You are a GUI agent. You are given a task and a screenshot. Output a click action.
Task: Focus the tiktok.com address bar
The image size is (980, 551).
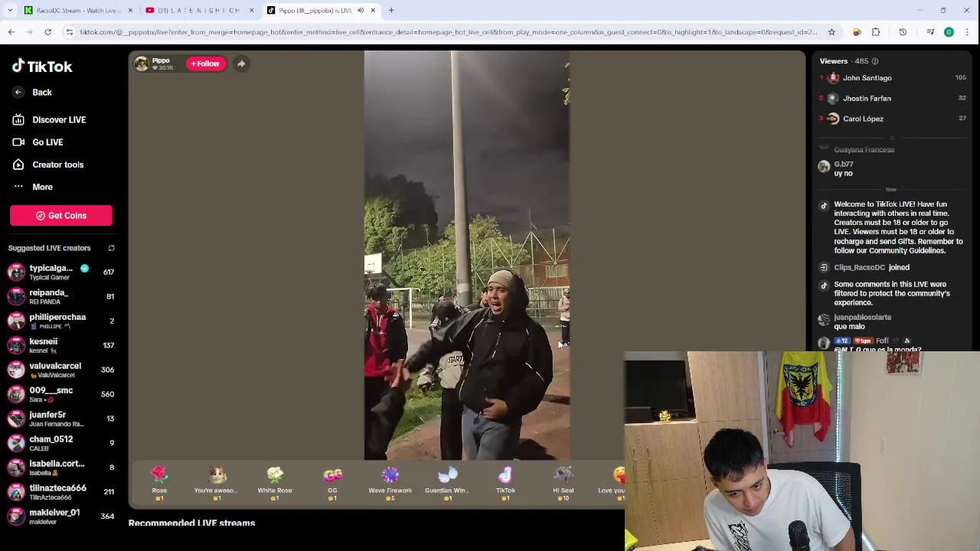[x=449, y=32]
